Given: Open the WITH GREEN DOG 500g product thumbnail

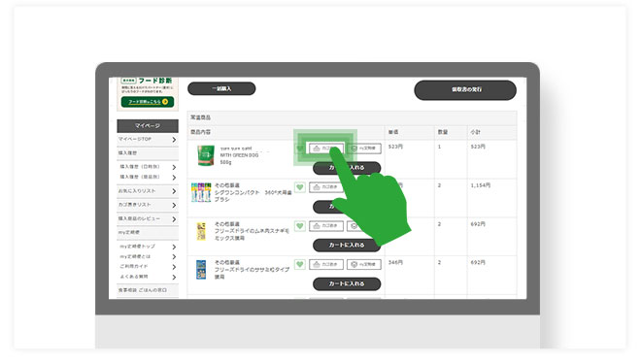Looking at the screenshot, I should pyautogui.click(x=206, y=155).
